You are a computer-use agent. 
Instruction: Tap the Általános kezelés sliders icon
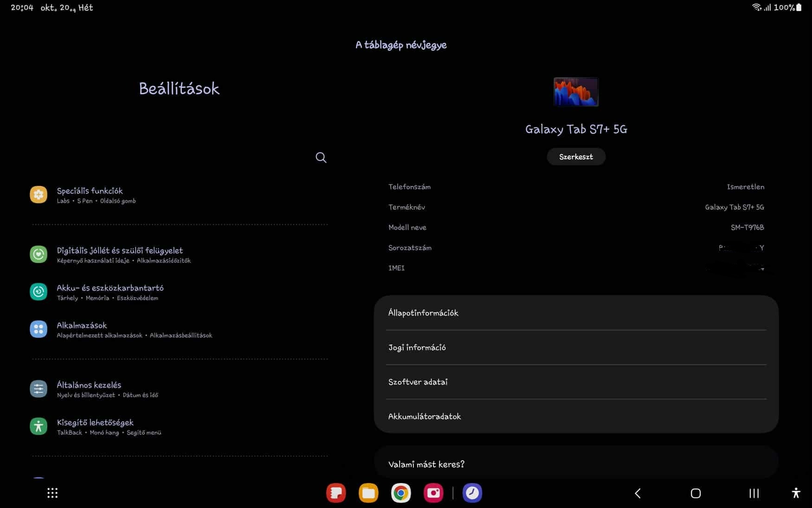point(39,389)
